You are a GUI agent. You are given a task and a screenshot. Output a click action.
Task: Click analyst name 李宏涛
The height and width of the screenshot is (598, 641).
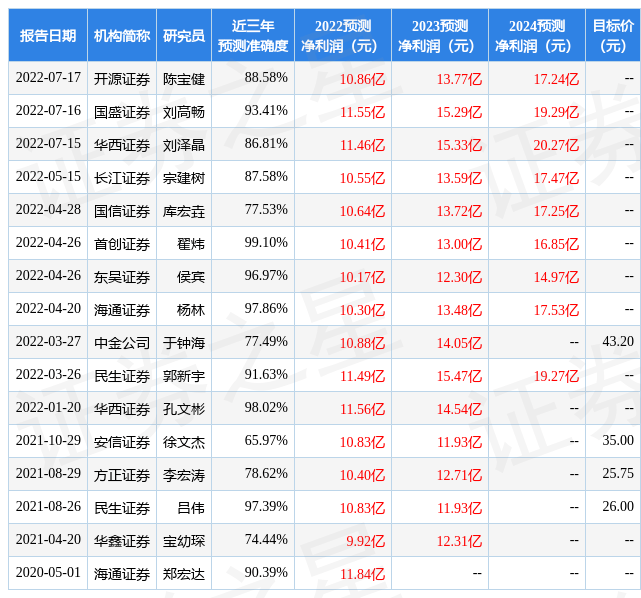click(x=184, y=476)
